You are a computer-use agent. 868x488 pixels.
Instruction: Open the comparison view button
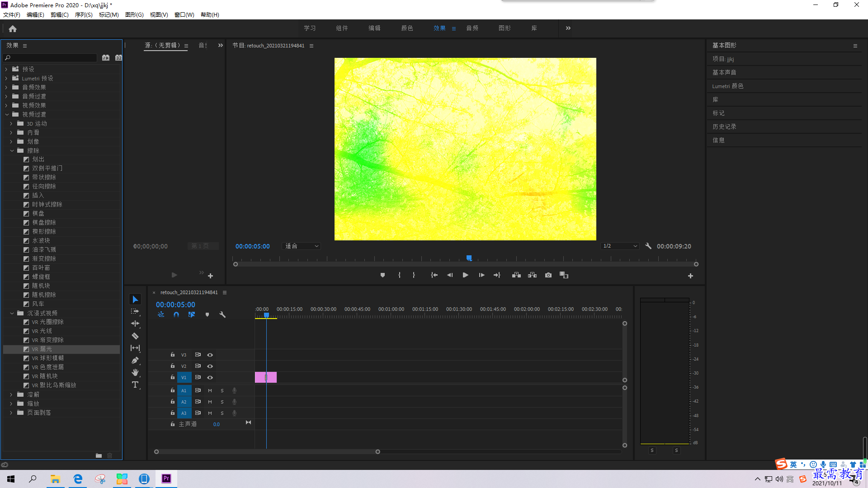[564, 275]
